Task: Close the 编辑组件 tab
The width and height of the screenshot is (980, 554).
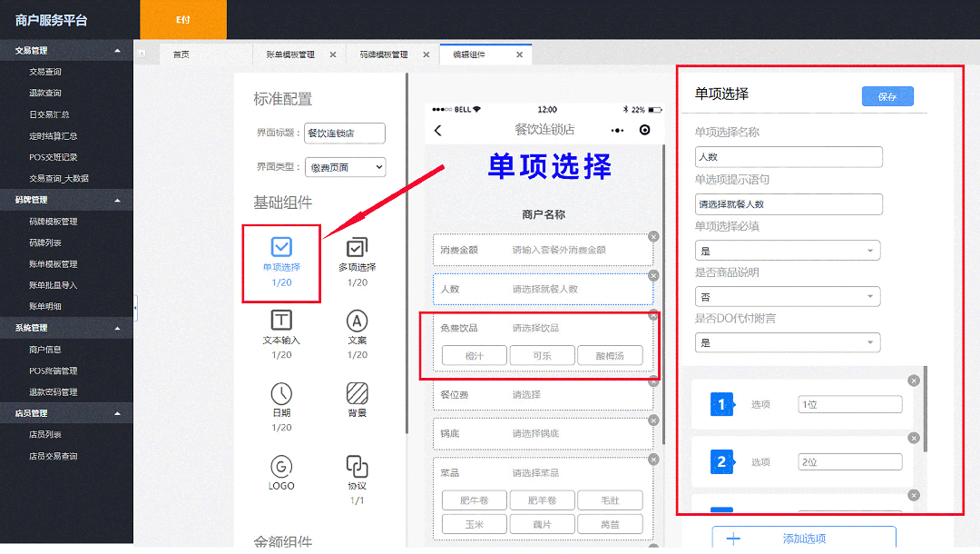Action: [x=519, y=54]
